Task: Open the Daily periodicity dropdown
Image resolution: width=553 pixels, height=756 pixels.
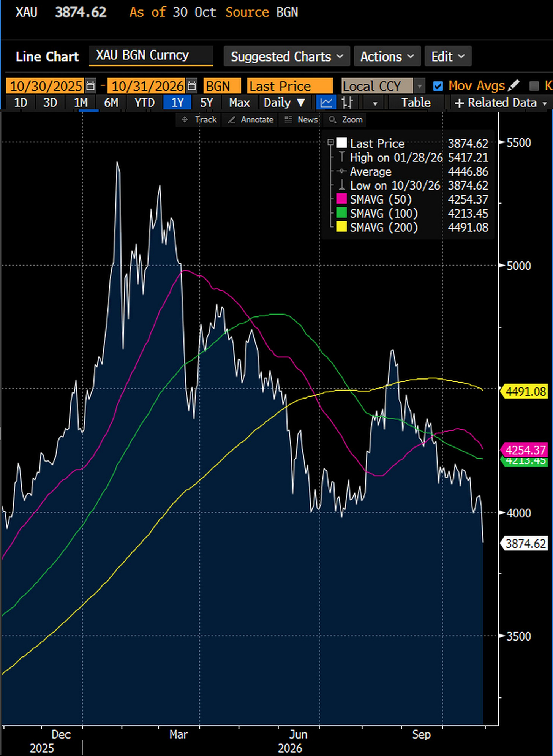Action: click(x=284, y=103)
